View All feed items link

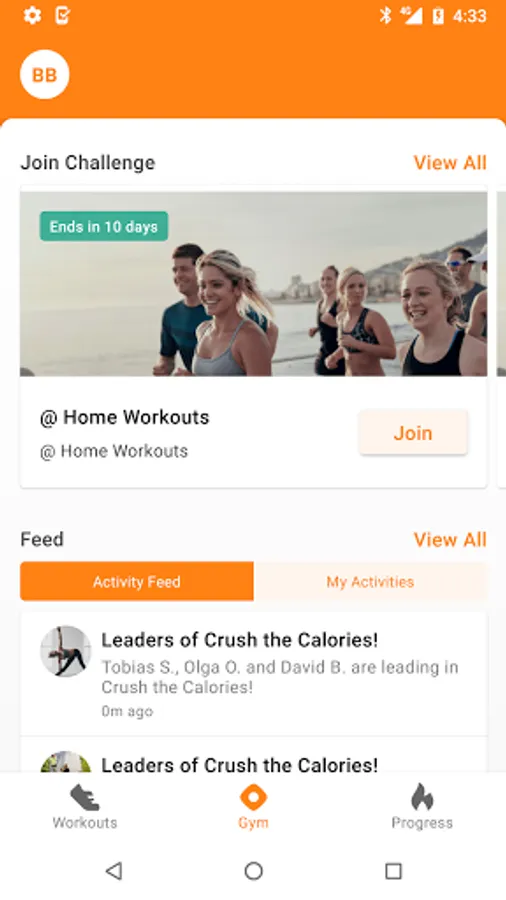450,540
